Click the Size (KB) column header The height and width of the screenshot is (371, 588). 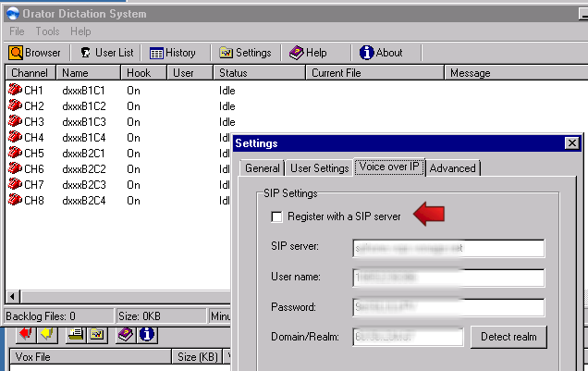(x=197, y=357)
